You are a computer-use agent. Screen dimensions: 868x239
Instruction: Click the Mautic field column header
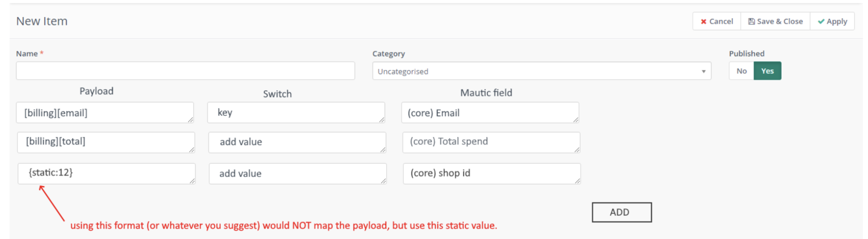[486, 93]
